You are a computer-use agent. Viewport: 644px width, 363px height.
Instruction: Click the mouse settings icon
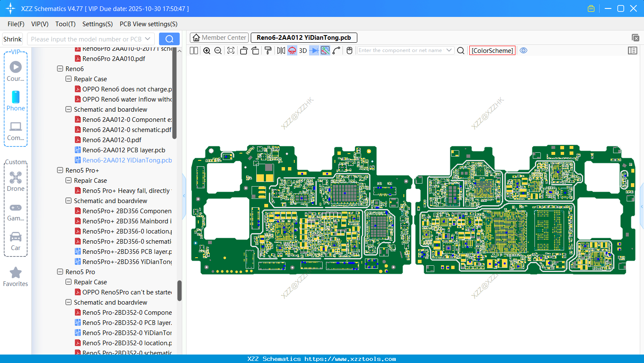coord(349,51)
